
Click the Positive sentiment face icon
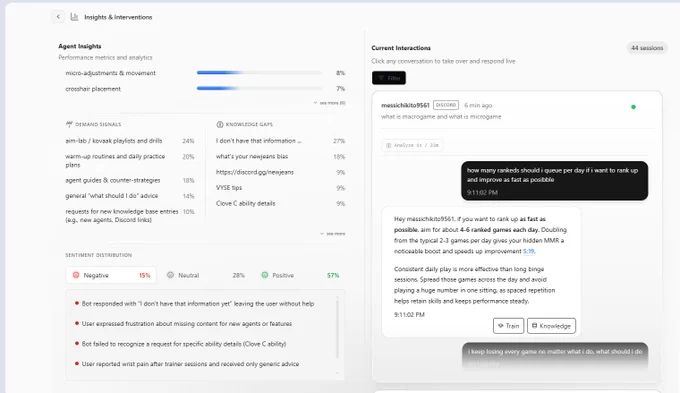click(265, 275)
